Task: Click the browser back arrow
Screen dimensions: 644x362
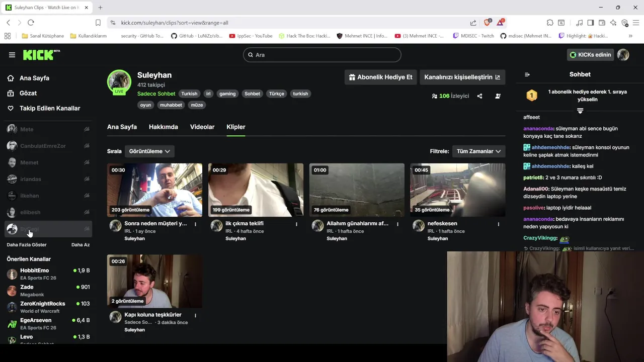Action: point(8,23)
